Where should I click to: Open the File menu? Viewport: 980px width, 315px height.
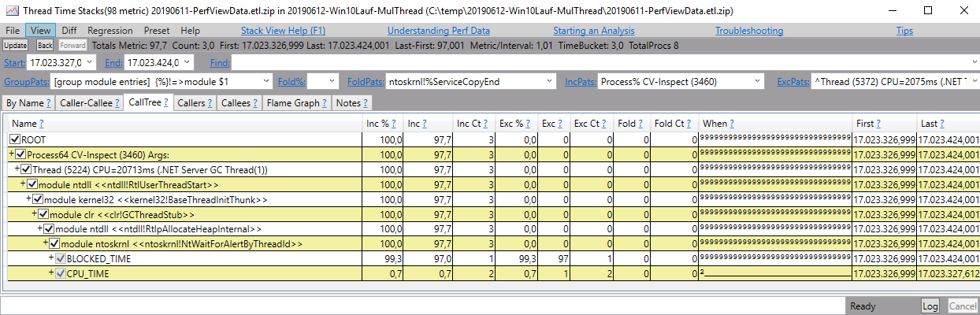tap(13, 31)
